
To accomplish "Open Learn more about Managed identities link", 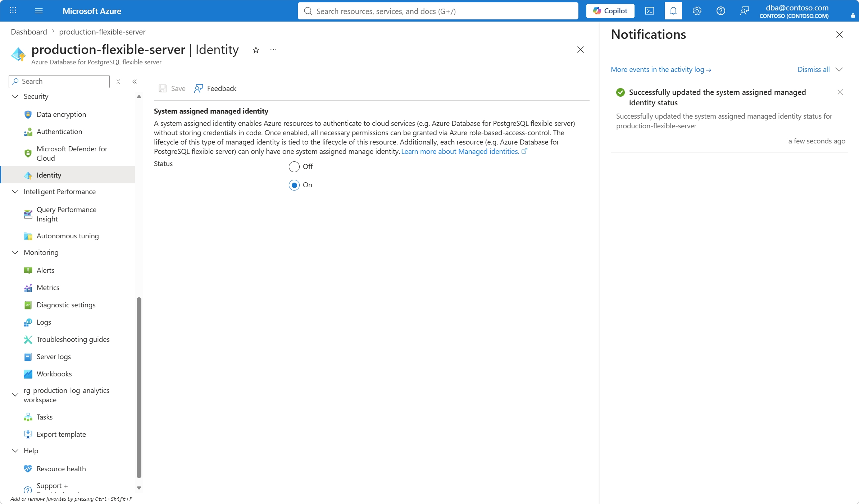I will pos(464,151).
